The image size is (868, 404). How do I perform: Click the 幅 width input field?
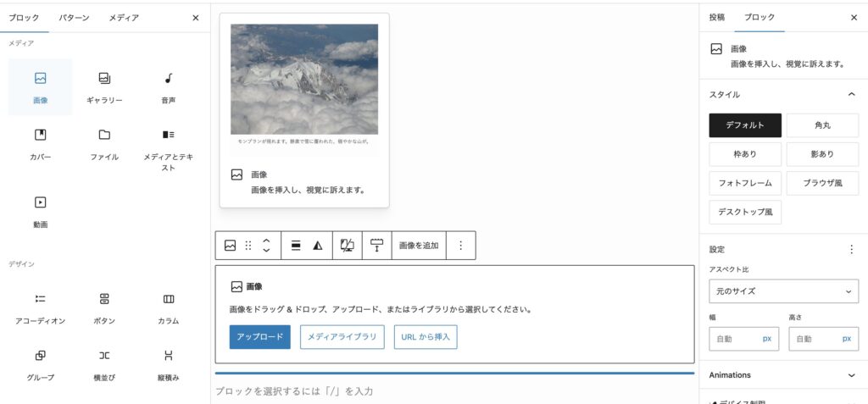(734, 339)
